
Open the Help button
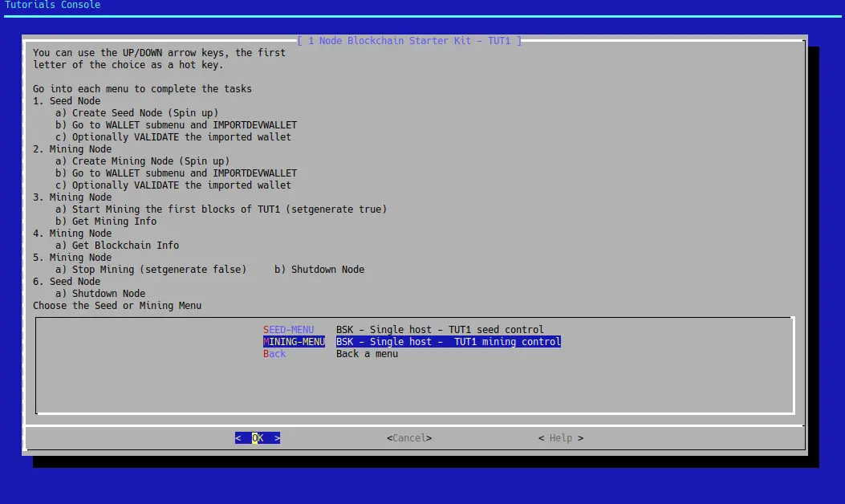(x=561, y=438)
